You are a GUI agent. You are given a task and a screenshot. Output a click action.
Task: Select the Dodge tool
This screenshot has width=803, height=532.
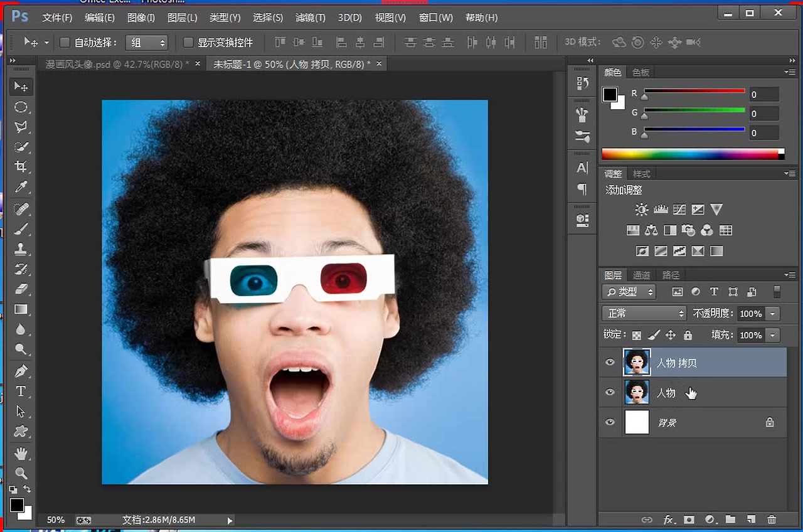(21, 349)
